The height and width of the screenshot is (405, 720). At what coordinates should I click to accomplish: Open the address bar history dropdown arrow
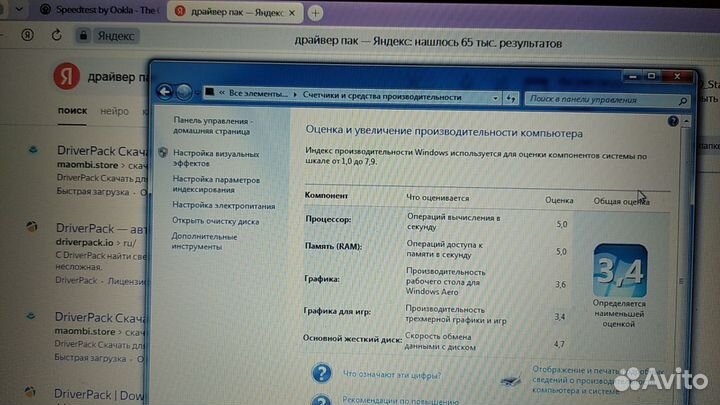pos(495,98)
